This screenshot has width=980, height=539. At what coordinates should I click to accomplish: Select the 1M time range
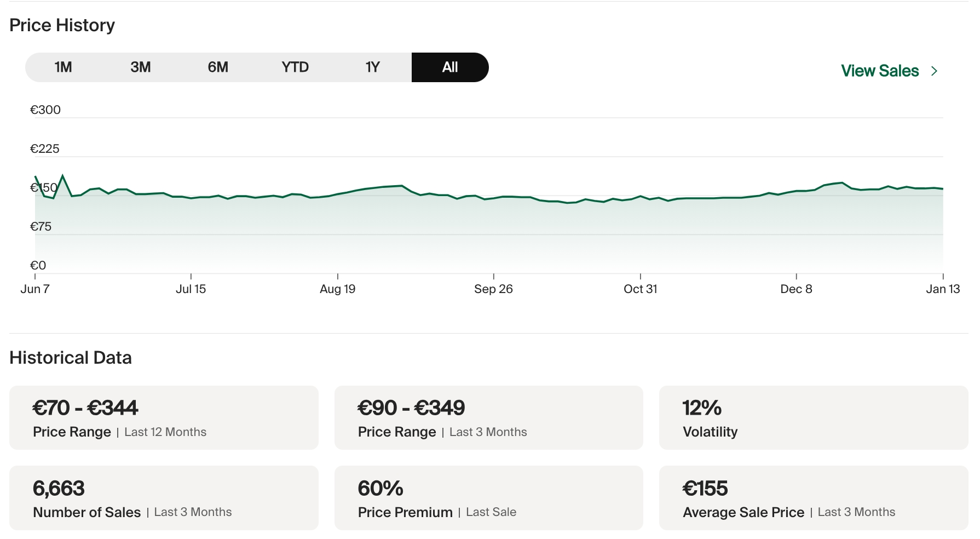coord(64,67)
